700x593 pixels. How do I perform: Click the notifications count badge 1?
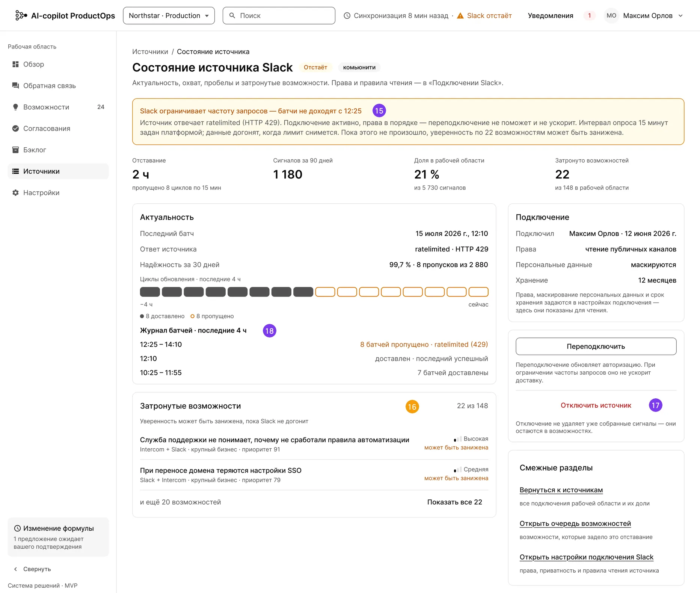coord(590,15)
